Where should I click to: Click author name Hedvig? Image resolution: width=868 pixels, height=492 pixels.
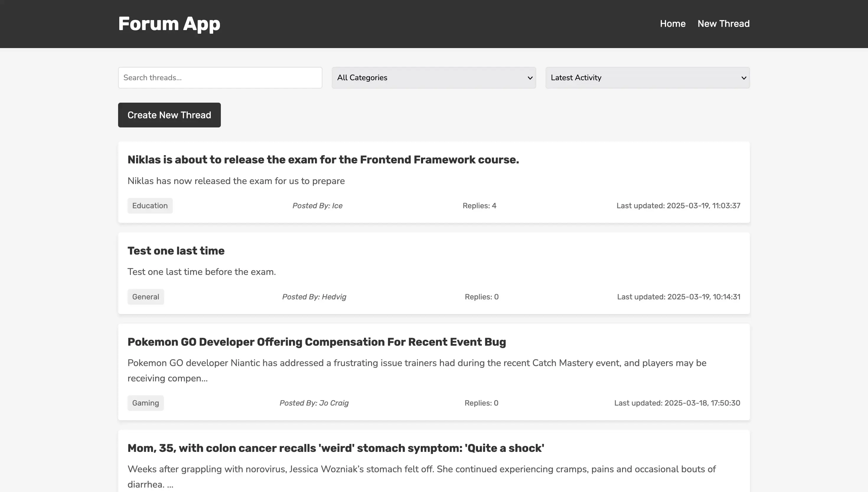click(x=314, y=297)
